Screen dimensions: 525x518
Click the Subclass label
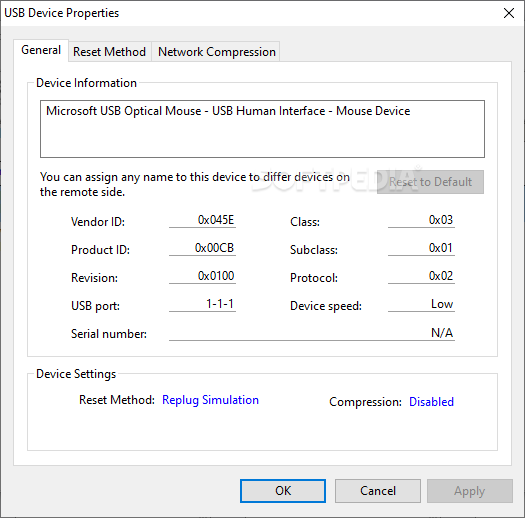coord(314,250)
